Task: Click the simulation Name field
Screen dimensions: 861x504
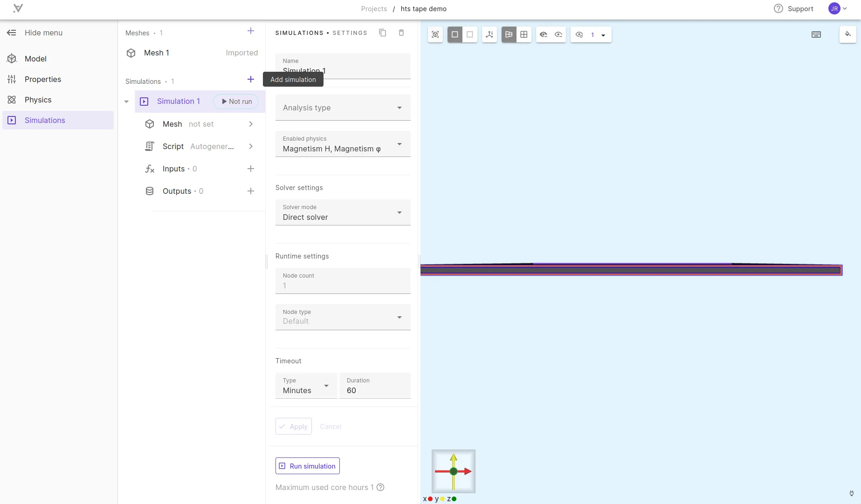Action: [x=343, y=66]
